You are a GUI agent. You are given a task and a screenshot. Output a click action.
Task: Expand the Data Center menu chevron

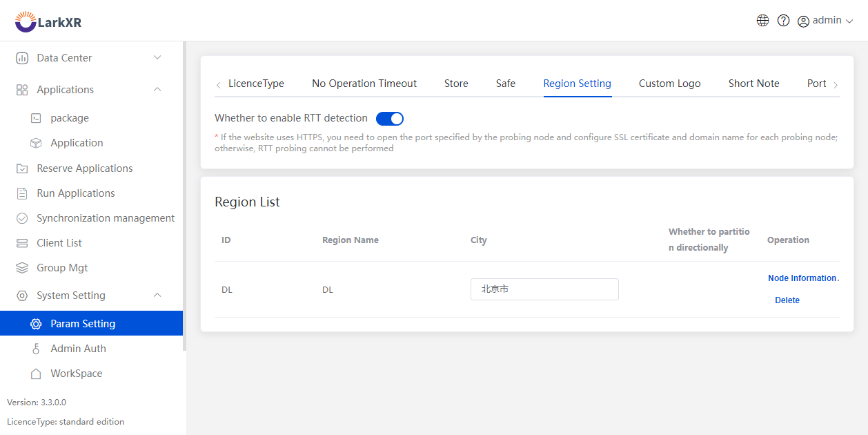tap(157, 58)
